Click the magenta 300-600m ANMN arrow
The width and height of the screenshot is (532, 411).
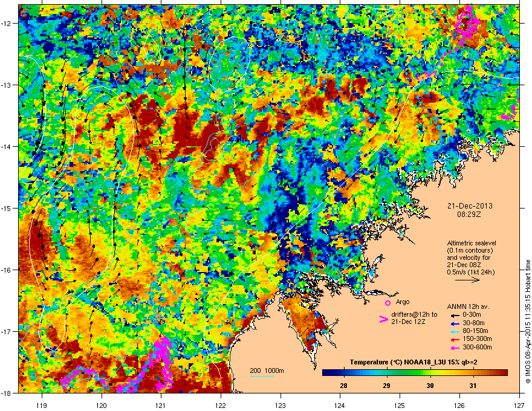tap(455, 348)
